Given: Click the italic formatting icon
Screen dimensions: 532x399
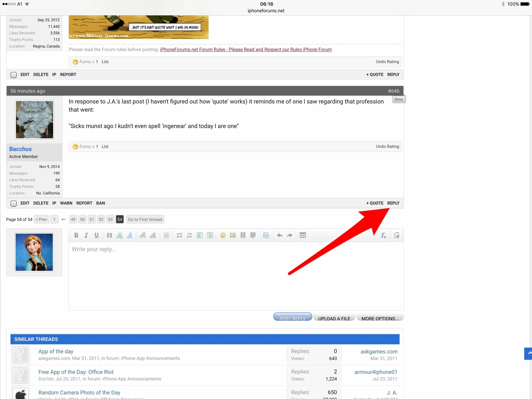Looking at the screenshot, I should (x=86, y=235).
